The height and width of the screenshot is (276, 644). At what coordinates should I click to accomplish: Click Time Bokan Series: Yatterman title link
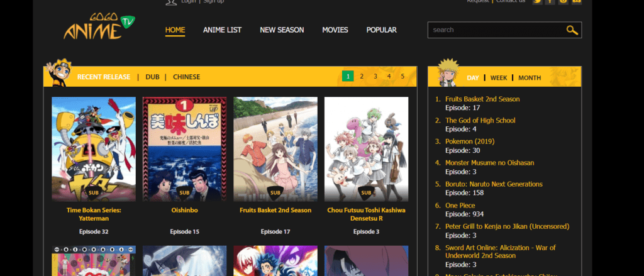coord(94,214)
